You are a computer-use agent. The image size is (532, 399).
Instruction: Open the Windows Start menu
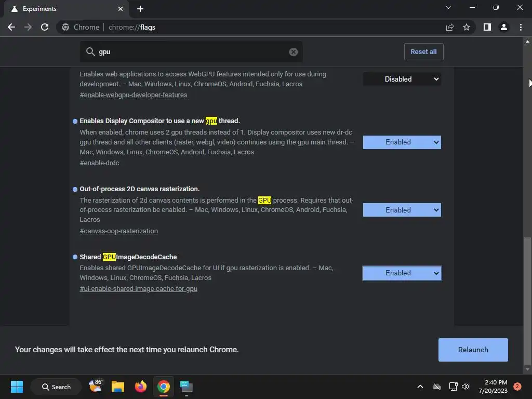pos(17,387)
